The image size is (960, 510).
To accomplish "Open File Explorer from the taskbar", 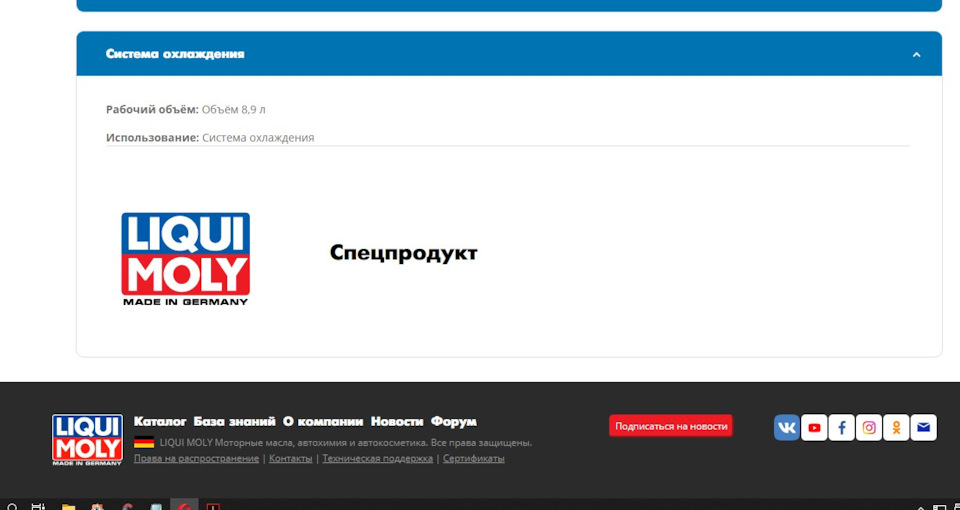I will tap(68, 506).
